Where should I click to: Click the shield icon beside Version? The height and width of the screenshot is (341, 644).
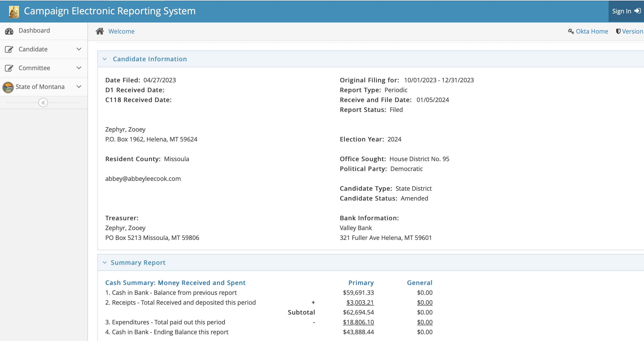click(x=618, y=31)
